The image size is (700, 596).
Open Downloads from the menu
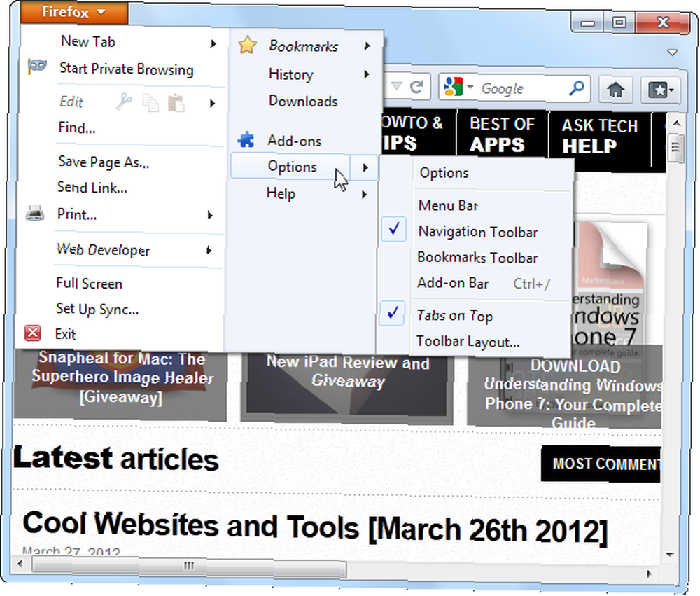click(x=303, y=101)
